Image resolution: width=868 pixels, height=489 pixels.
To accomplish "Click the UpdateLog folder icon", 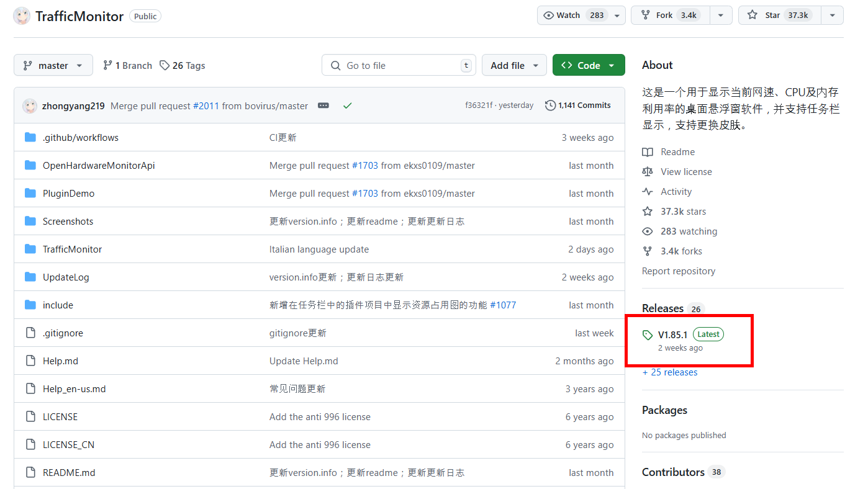I will click(x=30, y=277).
